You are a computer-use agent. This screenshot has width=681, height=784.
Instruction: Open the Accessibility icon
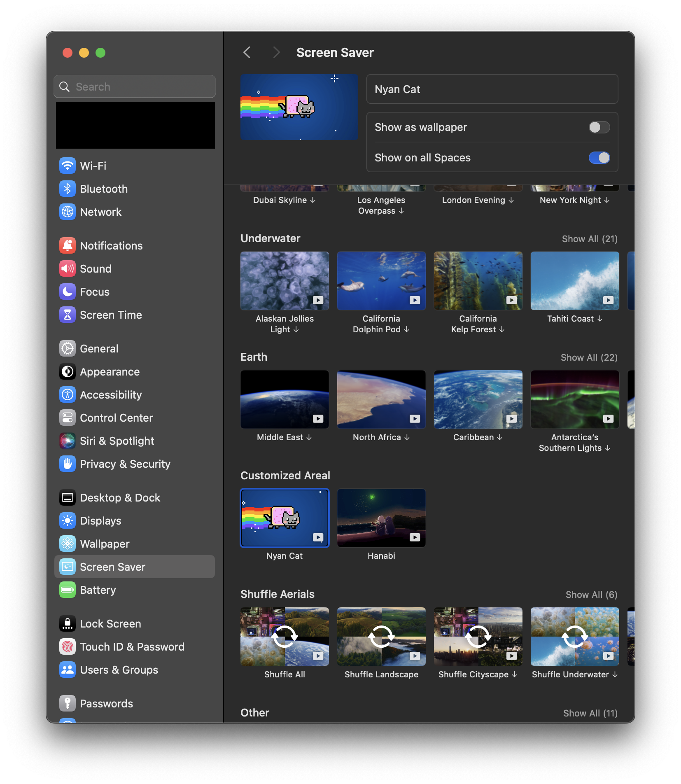(x=68, y=395)
